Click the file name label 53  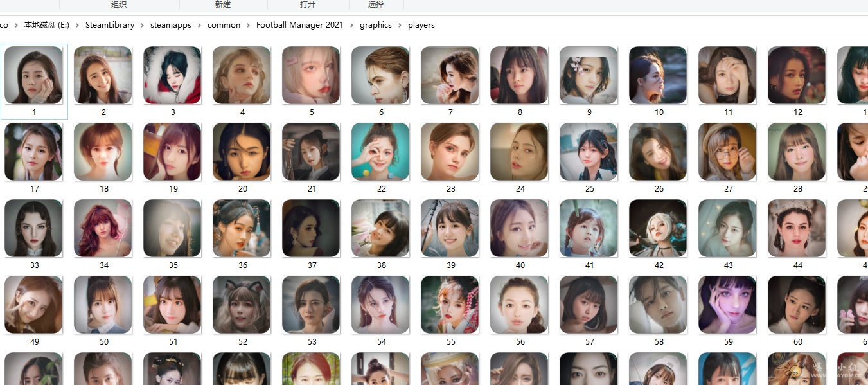312,341
